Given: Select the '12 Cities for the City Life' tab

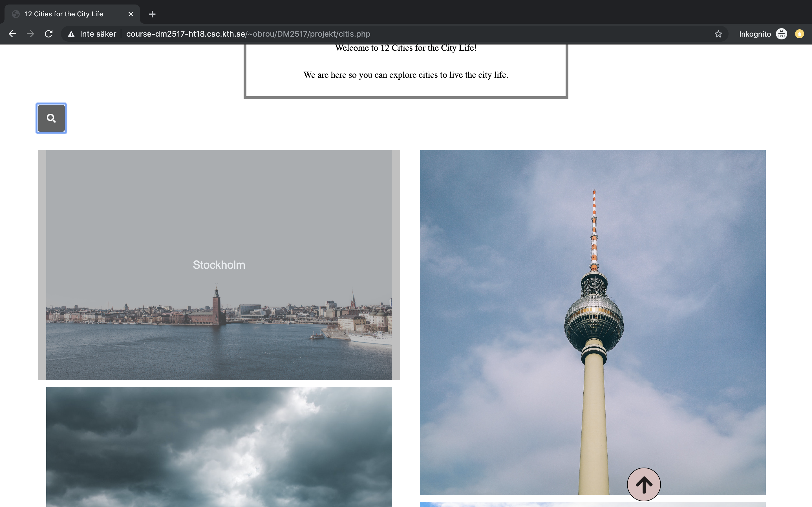Looking at the screenshot, I should click(x=64, y=14).
